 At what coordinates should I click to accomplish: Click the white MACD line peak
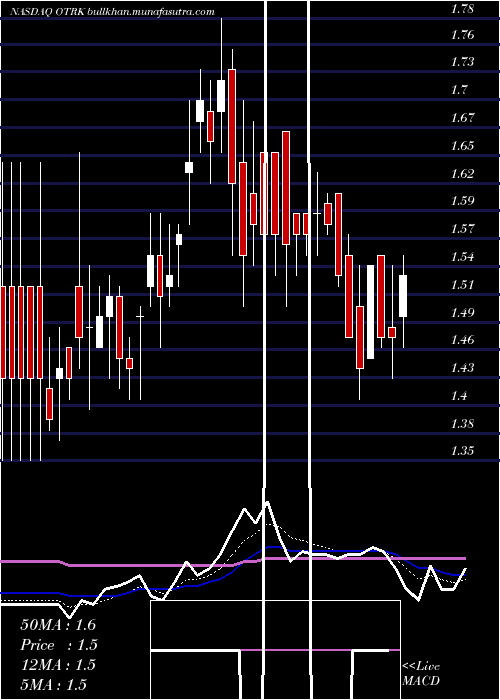pyautogui.click(x=267, y=502)
